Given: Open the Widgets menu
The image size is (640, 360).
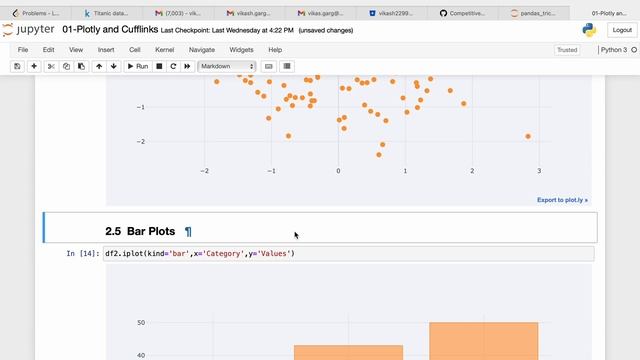Looking at the screenshot, I should click(x=241, y=50).
